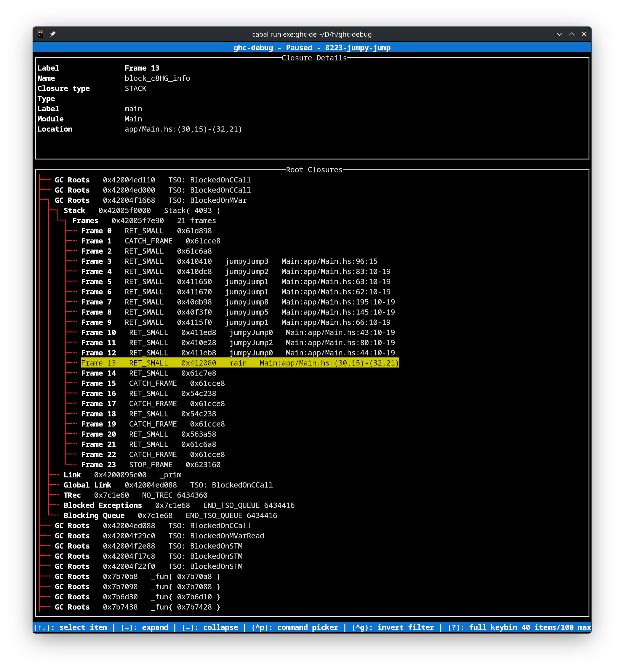Click the maximize chevron in title bar
Image resolution: width=624 pixels, height=672 pixels.
(x=572, y=34)
